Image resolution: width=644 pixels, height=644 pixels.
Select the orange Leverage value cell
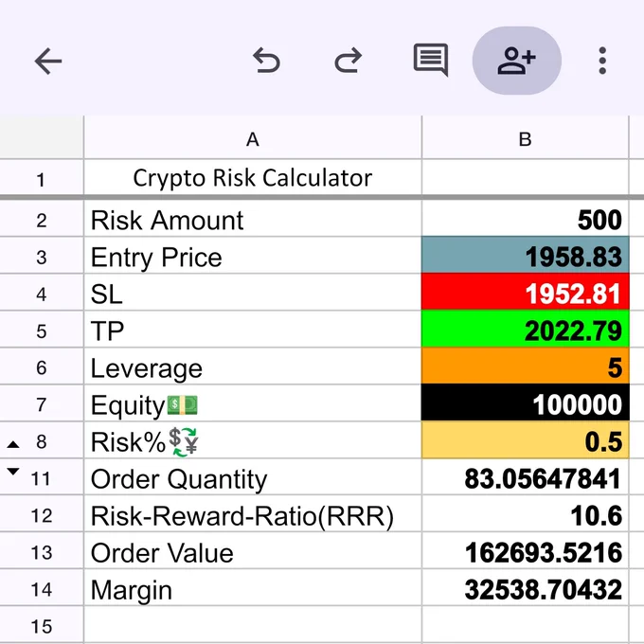point(526,367)
